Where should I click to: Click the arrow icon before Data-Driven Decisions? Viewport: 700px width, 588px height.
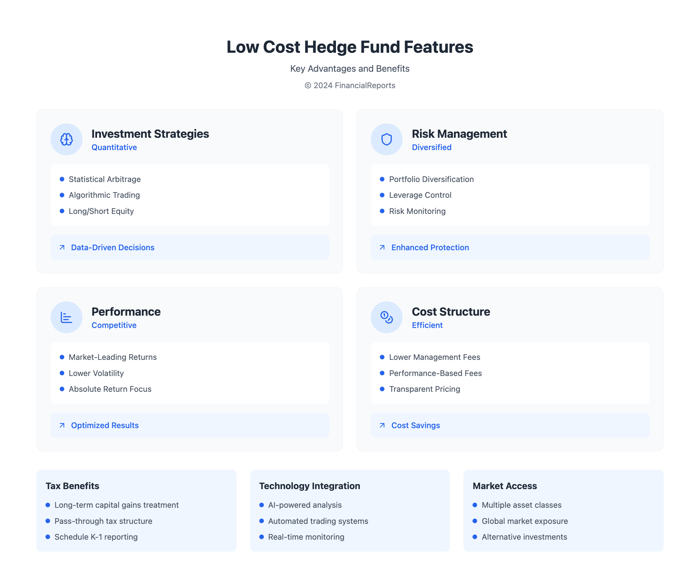pos(62,247)
